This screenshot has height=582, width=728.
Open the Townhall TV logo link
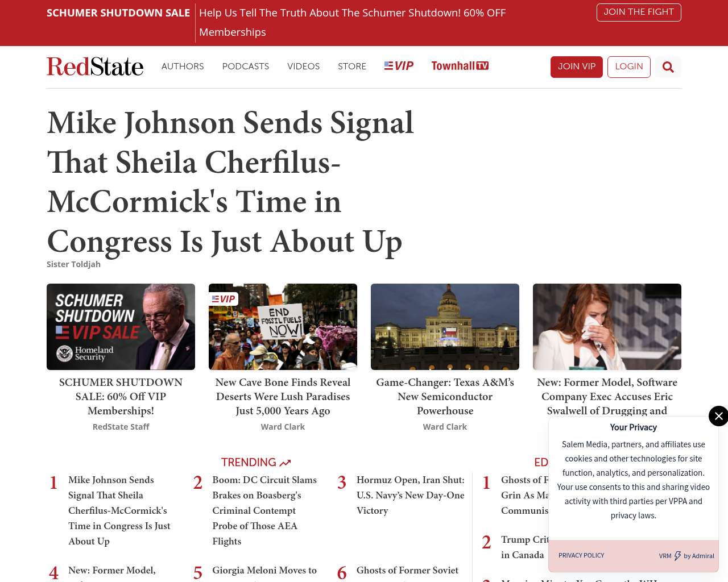[460, 66]
